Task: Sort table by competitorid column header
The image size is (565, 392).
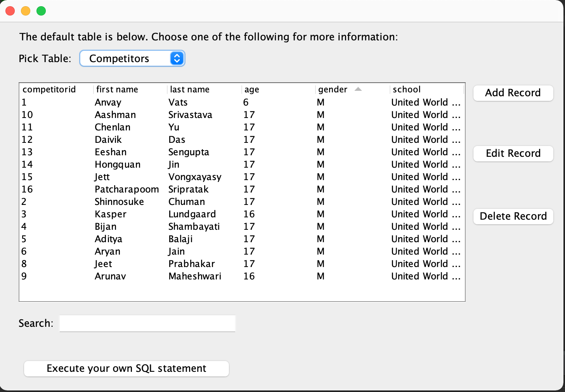Action: (x=49, y=90)
